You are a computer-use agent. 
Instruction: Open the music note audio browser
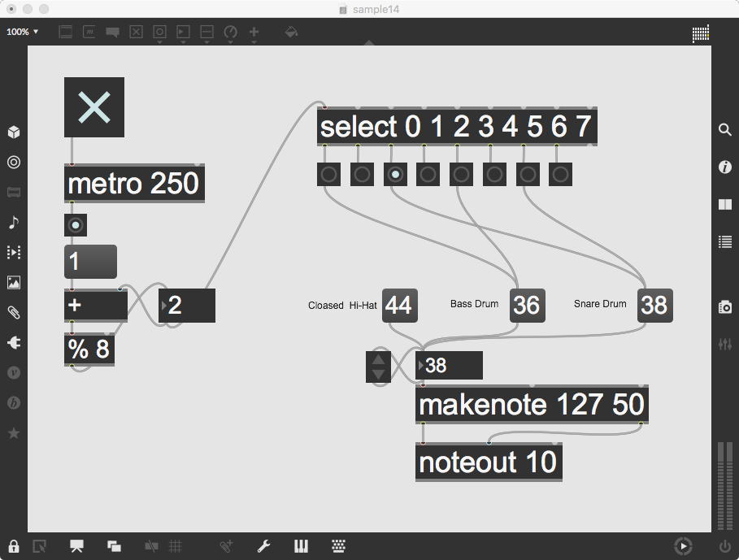[14, 223]
